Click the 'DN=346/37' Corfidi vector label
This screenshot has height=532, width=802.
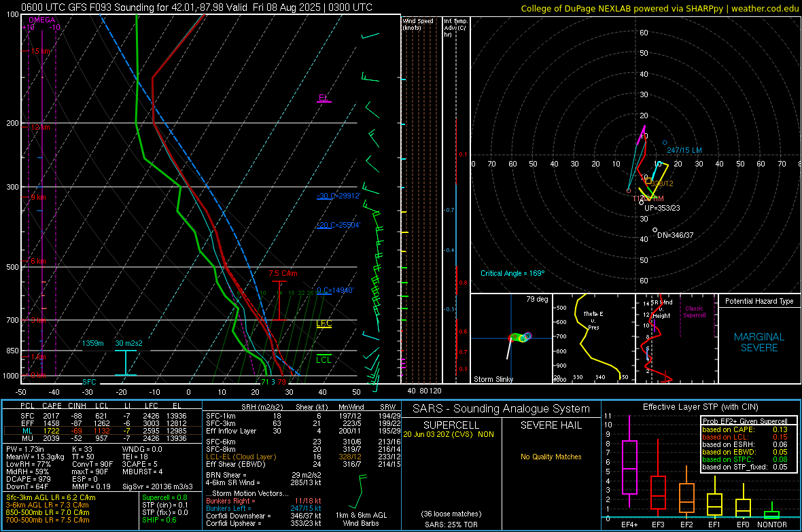(x=675, y=235)
